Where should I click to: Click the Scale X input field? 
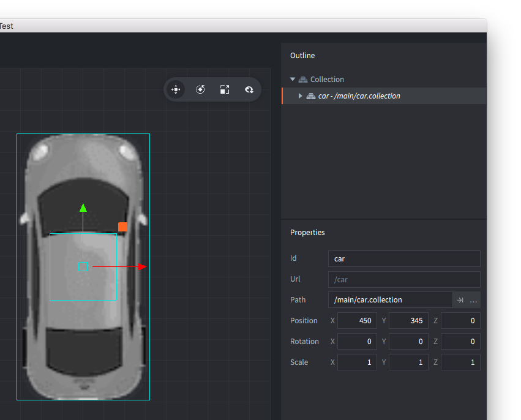pyautogui.click(x=357, y=362)
